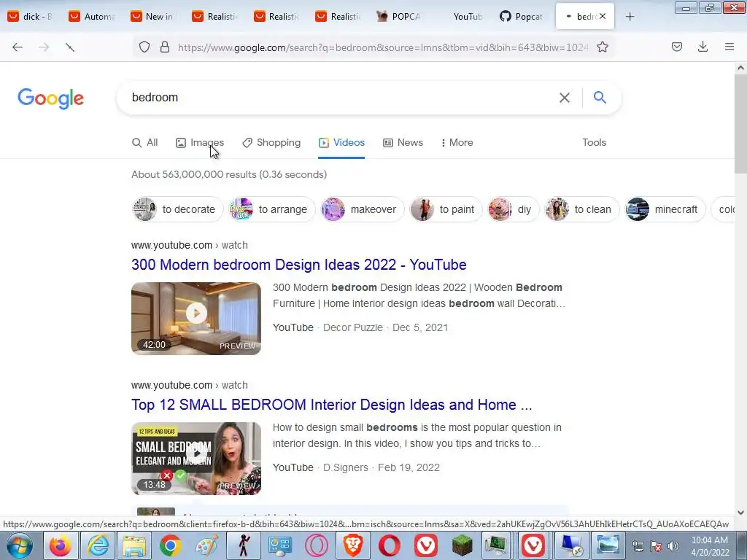Screen dimensions: 747x560
Task: Open the Opera GX icon in taskbar
Action: (x=317, y=545)
